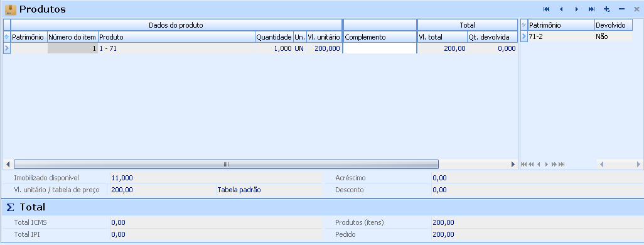Click the Un. column header
This screenshot has height=245, width=644.
300,37
